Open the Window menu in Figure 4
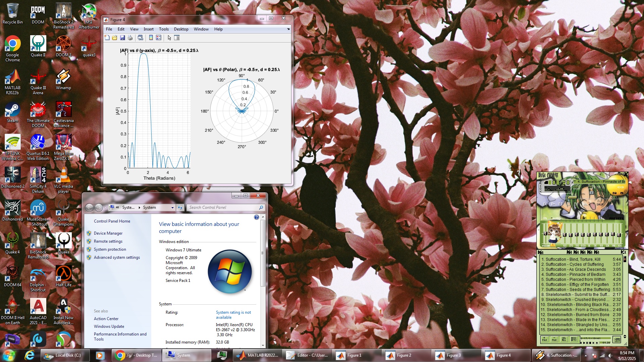The height and width of the screenshot is (362, 644). 201,29
